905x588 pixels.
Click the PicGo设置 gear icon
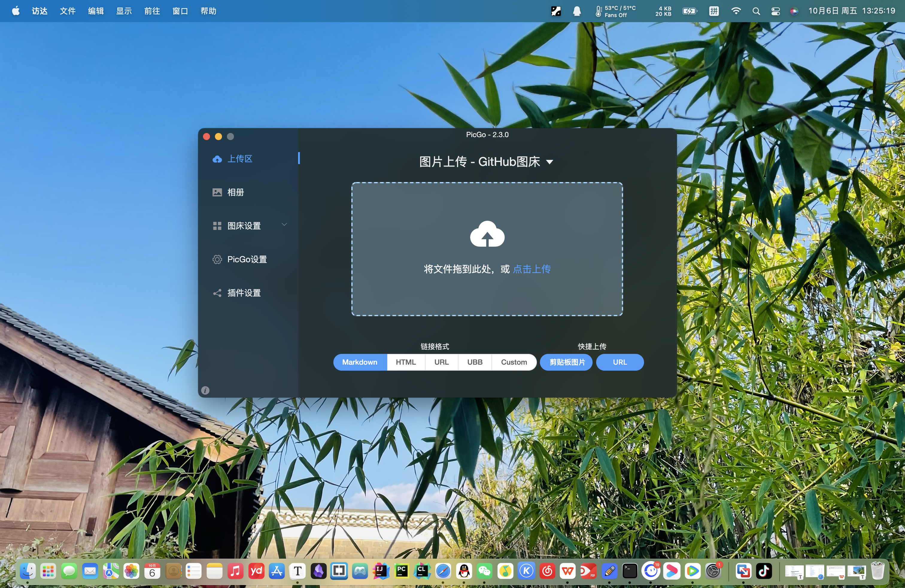click(x=217, y=259)
